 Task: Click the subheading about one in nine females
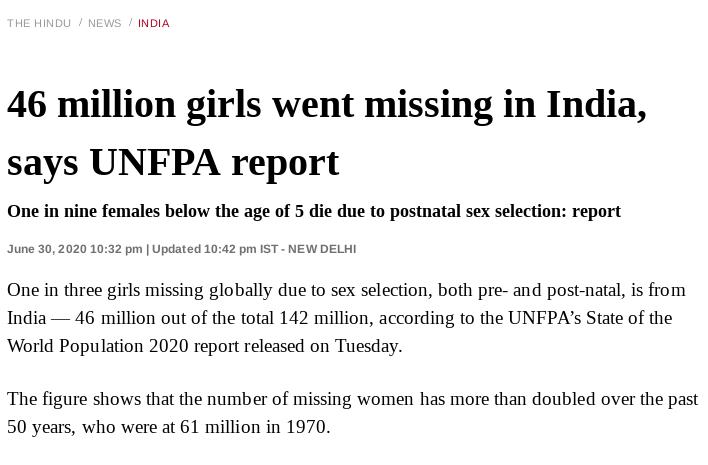pyautogui.click(x=313, y=211)
